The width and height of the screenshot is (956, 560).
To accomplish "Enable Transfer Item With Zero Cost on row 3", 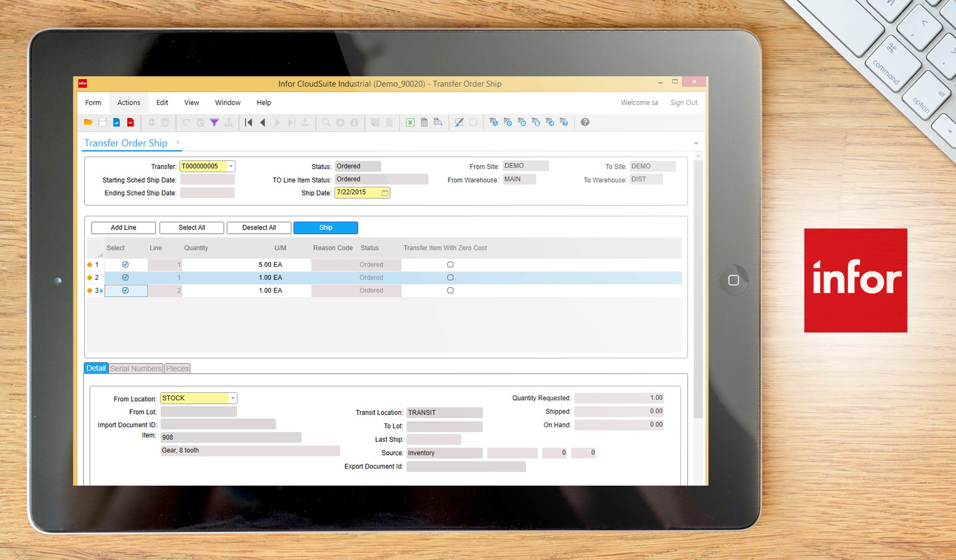I will tap(450, 290).
